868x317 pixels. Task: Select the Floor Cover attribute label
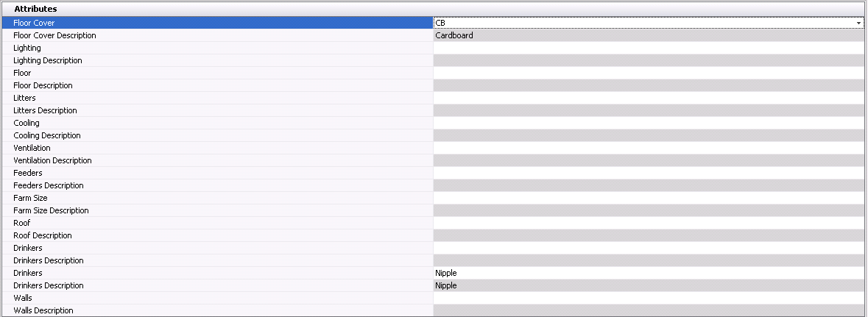click(34, 24)
